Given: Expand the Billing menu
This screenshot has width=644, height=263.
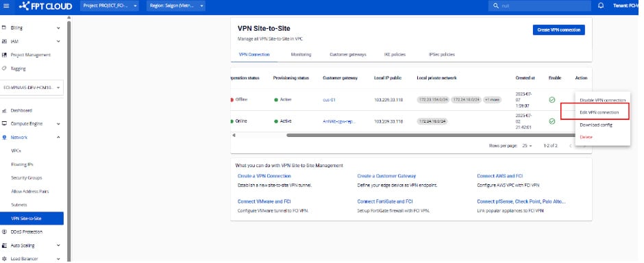Looking at the screenshot, I should point(58,28).
